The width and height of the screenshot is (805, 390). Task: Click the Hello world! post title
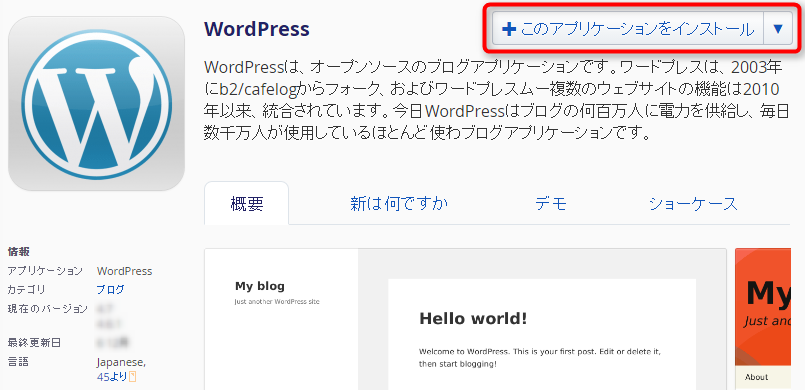coord(473,319)
